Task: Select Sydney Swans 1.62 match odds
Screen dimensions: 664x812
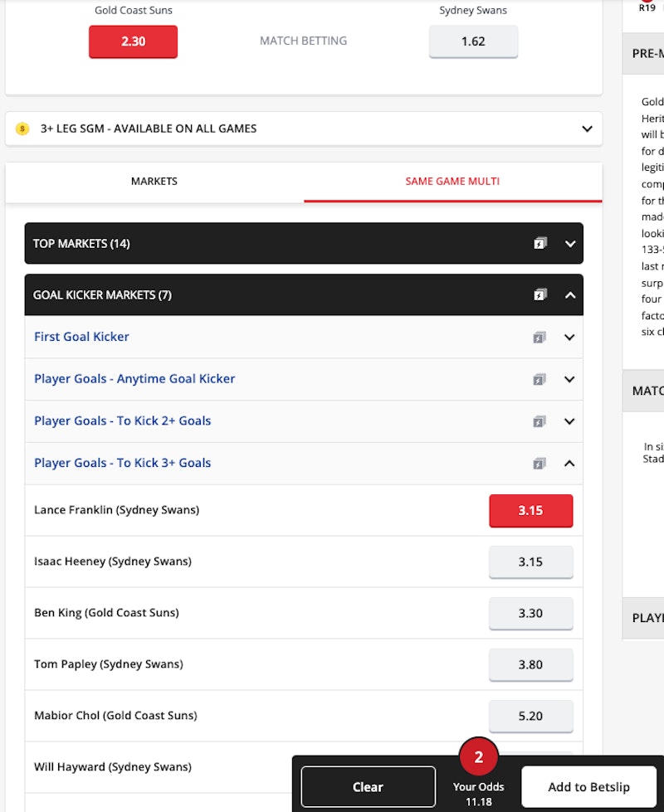Action: 473,41
